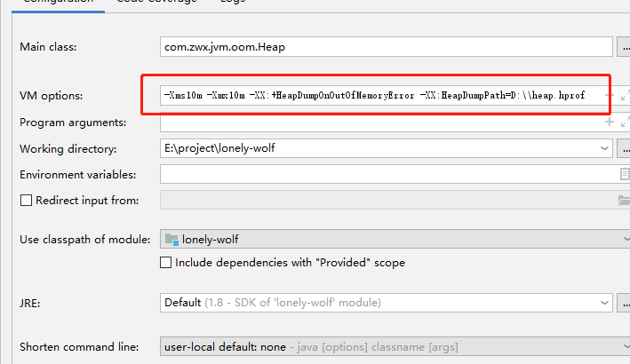
Task: Open the Working directory dropdown arrow
Action: 604,148
